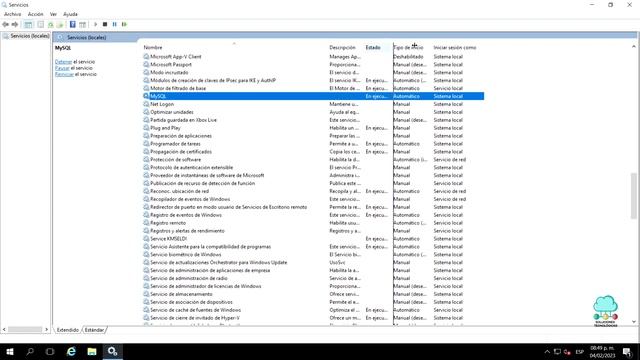
Task: Click the scroll down arrow of the services list
Action: [633, 322]
